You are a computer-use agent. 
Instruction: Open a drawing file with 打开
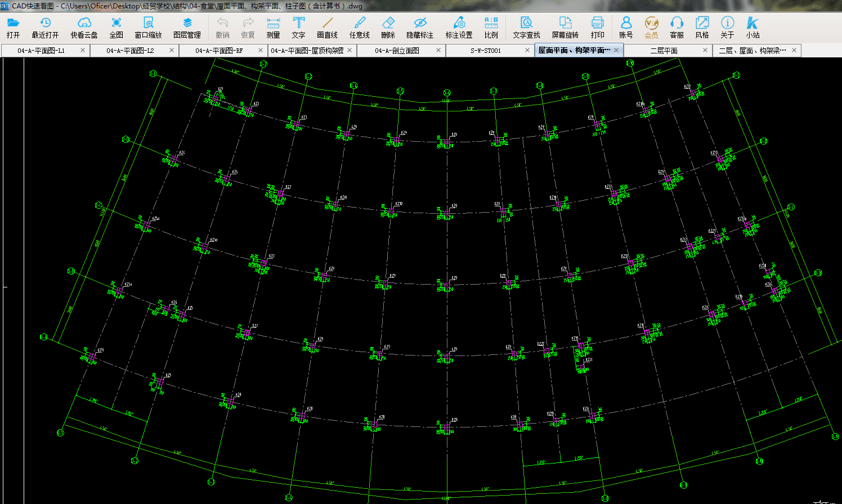point(13,28)
